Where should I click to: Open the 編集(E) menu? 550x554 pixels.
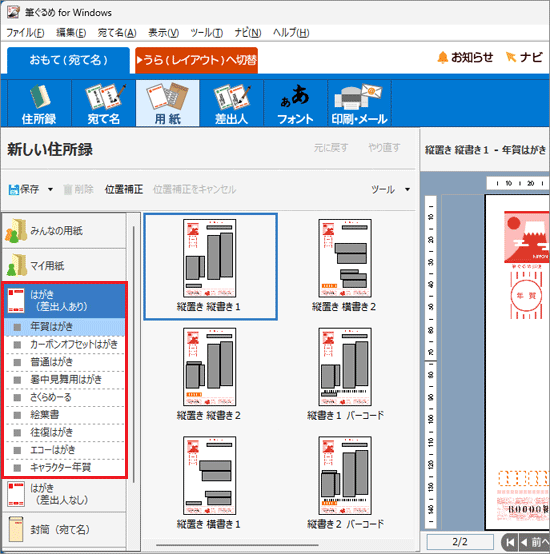[x=71, y=33]
